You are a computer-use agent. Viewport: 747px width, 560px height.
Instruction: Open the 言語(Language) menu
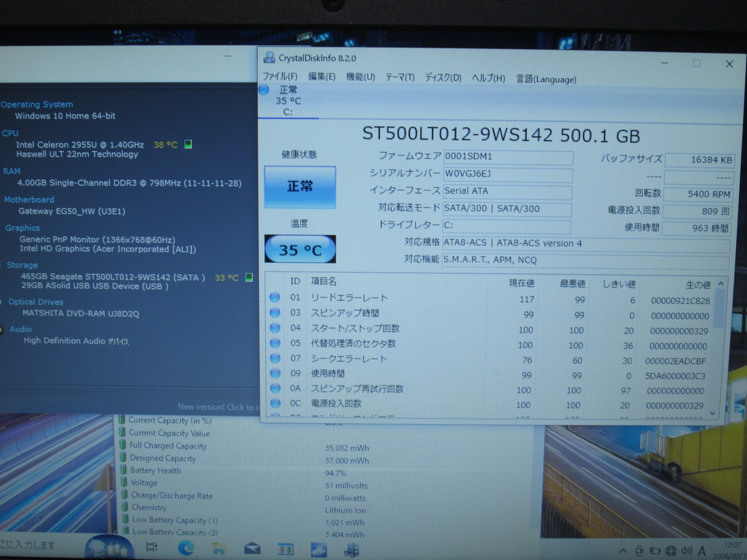click(546, 79)
